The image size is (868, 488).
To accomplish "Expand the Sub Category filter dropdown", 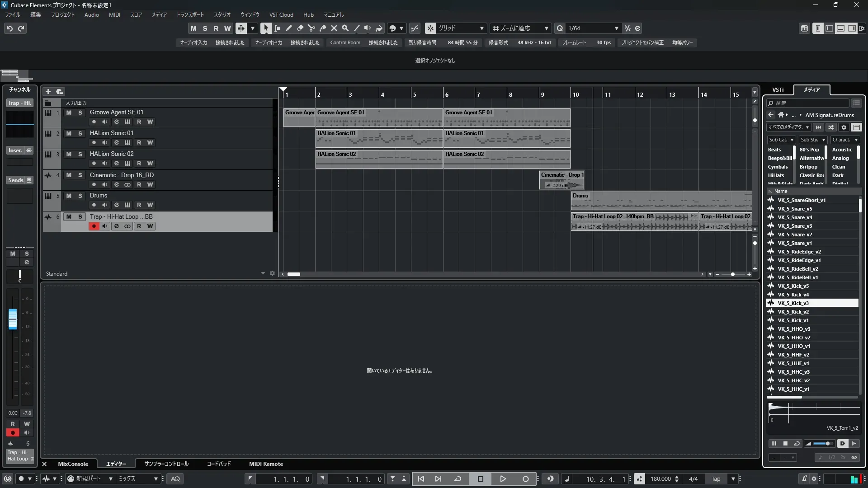I will 781,140.
